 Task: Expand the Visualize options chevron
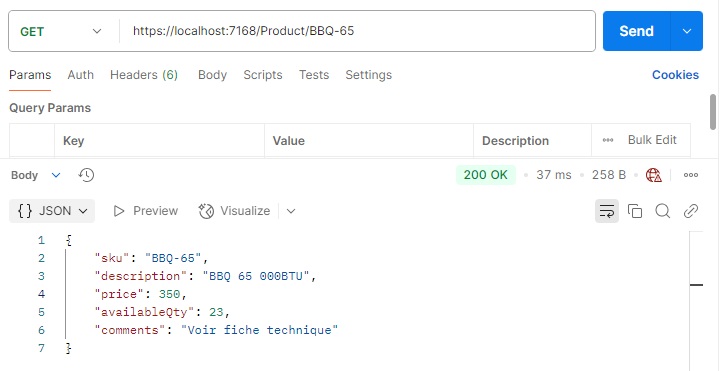(291, 211)
